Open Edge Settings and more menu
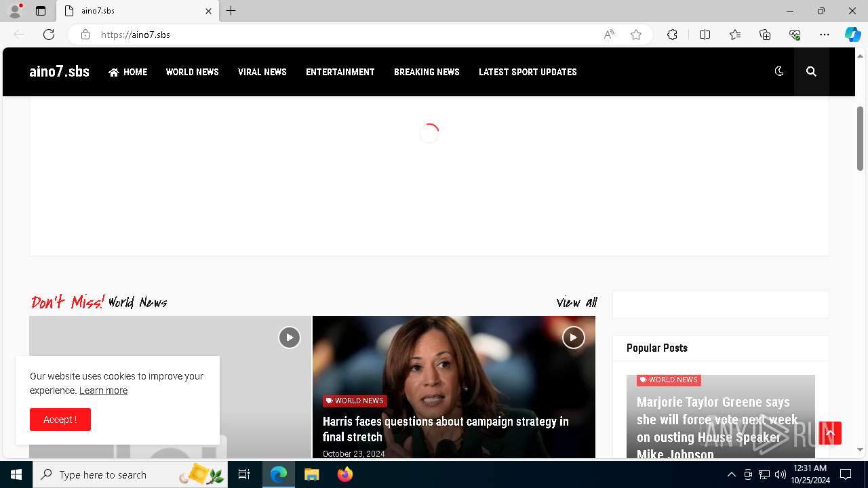Screen dimensions: 868x488 point(825,35)
